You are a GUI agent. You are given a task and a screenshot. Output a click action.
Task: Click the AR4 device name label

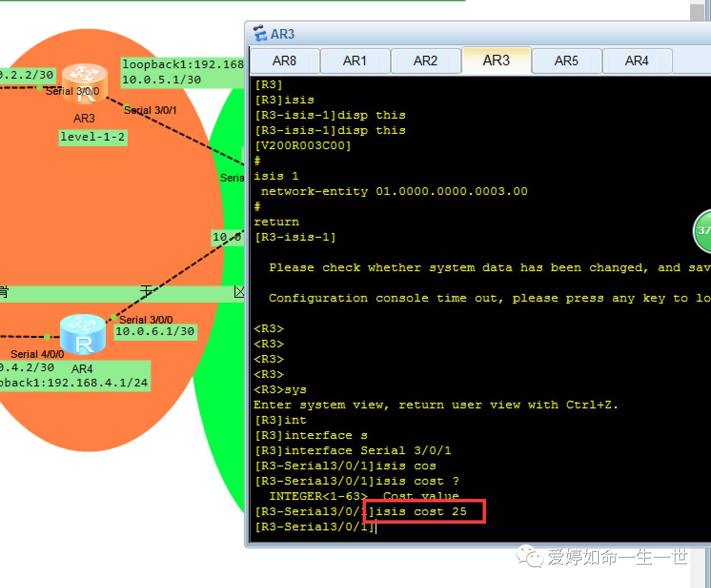pyautogui.click(x=82, y=369)
